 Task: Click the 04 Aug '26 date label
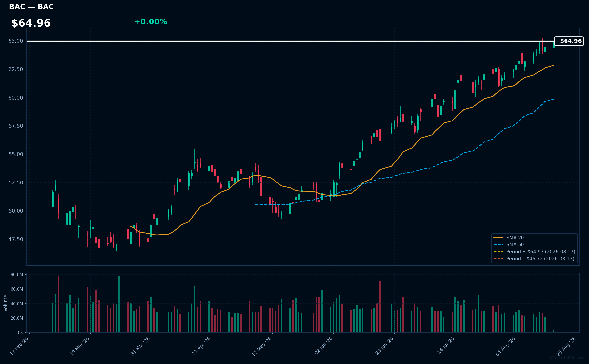pyautogui.click(x=505, y=346)
